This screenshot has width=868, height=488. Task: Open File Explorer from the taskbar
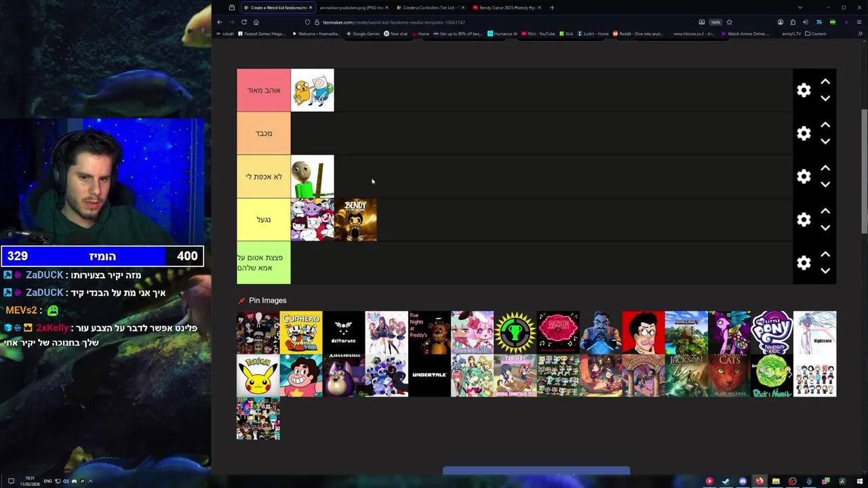776,481
